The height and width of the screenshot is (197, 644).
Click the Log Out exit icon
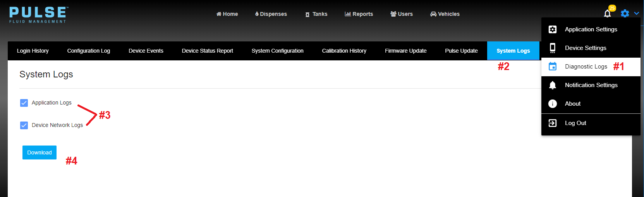(x=553, y=123)
